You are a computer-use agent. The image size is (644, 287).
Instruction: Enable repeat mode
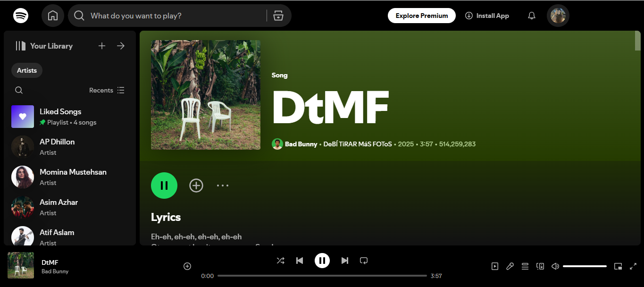(364, 260)
